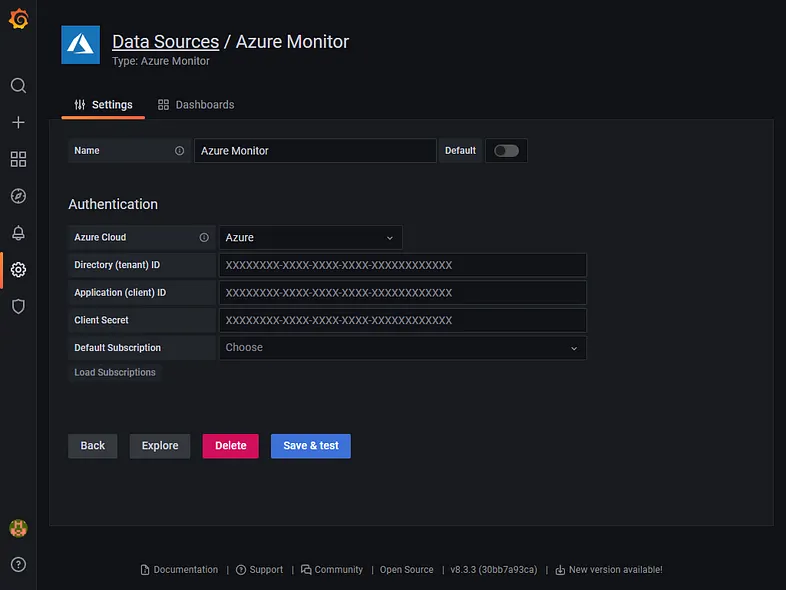Open the Community footer link

click(x=332, y=569)
